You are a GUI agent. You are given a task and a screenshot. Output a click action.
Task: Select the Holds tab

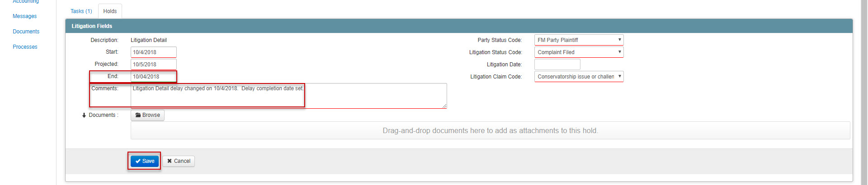click(110, 11)
